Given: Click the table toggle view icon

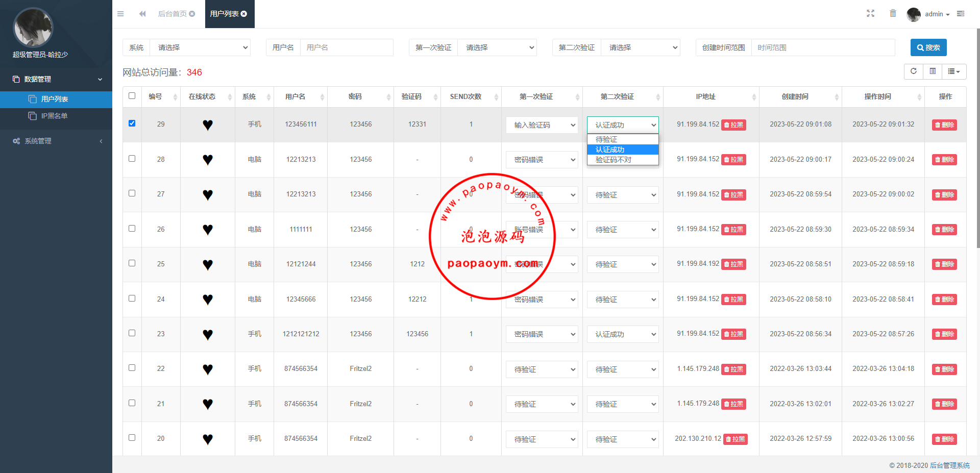Looking at the screenshot, I should [x=933, y=71].
